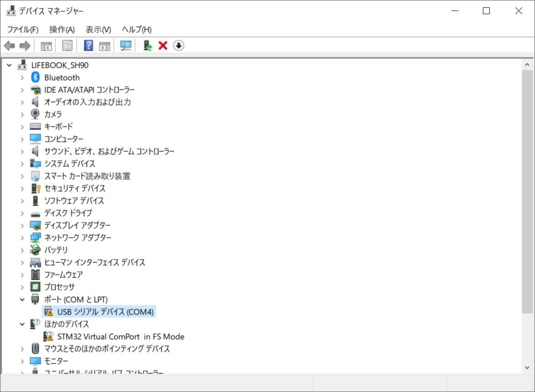Viewport: 535px width, 392px height.
Task: Select the ディスプレイ アダプター label
Action: pos(77,225)
